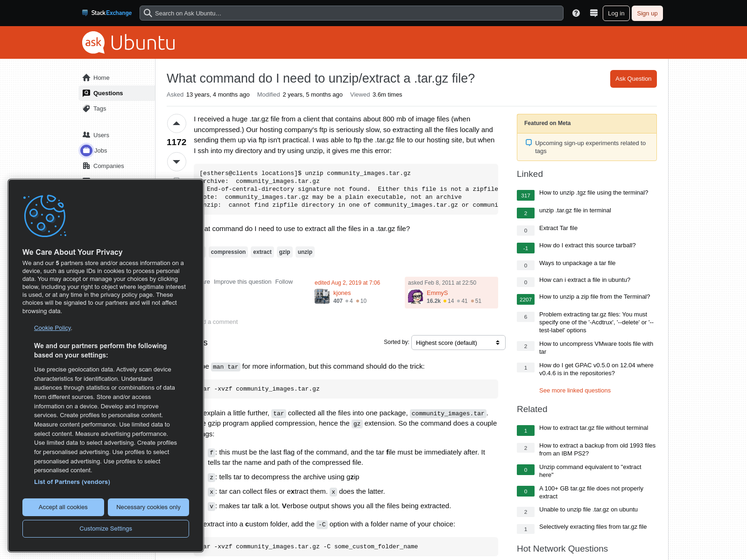
Task: Open How to unzip .tgz file linked question
Action: [593, 193]
